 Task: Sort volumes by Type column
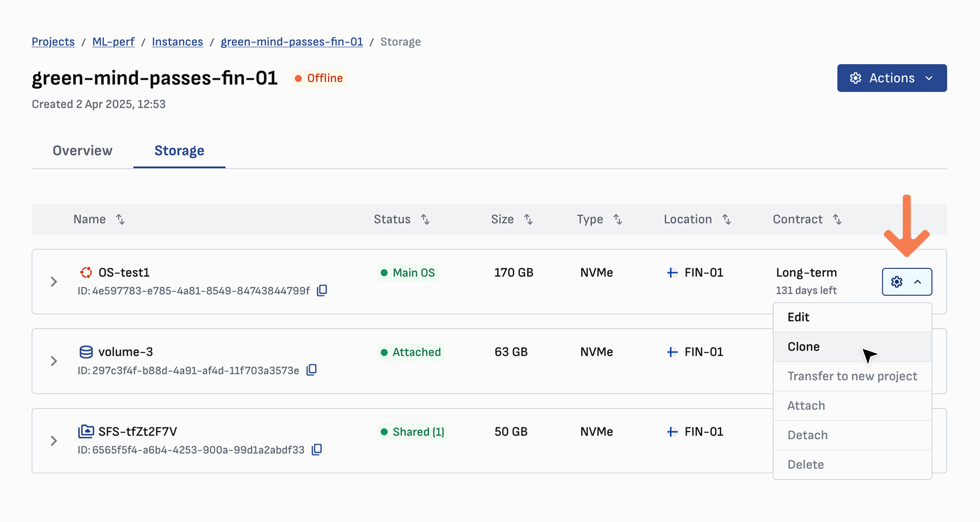pos(618,219)
